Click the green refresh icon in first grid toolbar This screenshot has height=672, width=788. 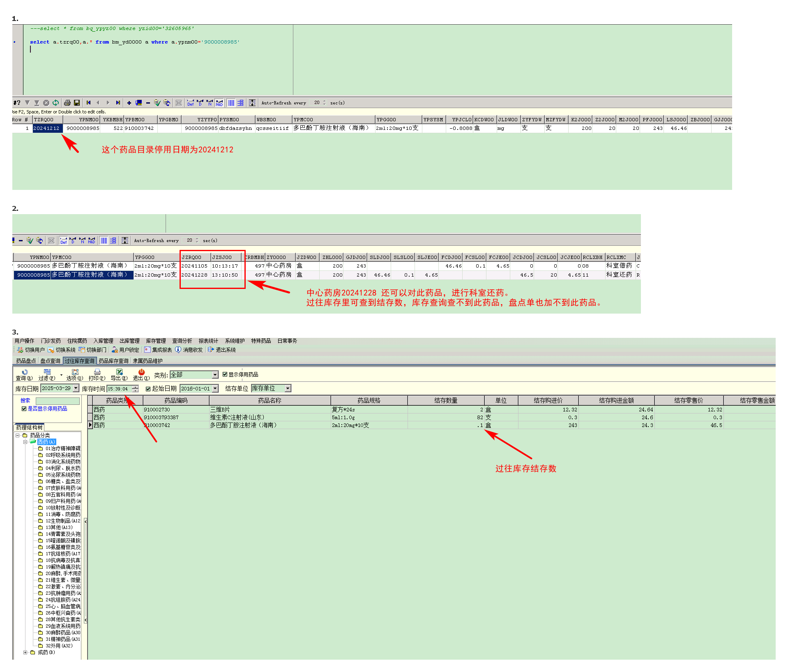click(x=55, y=103)
